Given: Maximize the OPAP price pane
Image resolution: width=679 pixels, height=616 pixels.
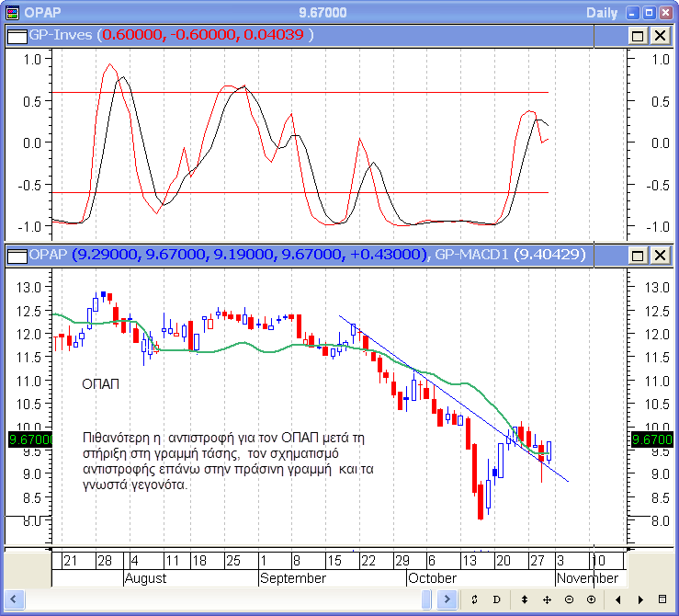Looking at the screenshot, I should pos(638,255).
